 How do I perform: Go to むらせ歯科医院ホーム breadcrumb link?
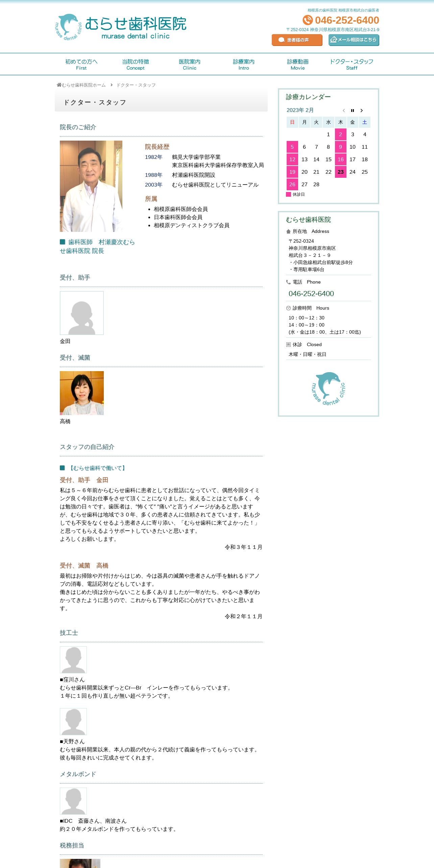(84, 85)
